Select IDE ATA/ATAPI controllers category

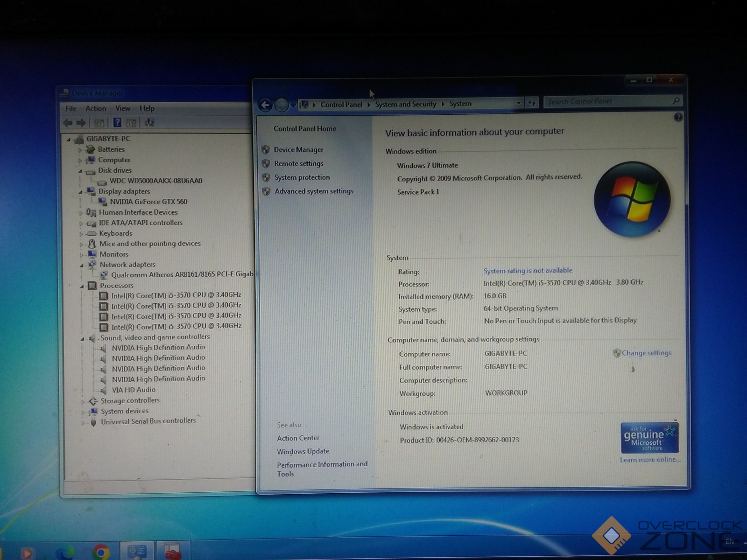[x=141, y=223]
